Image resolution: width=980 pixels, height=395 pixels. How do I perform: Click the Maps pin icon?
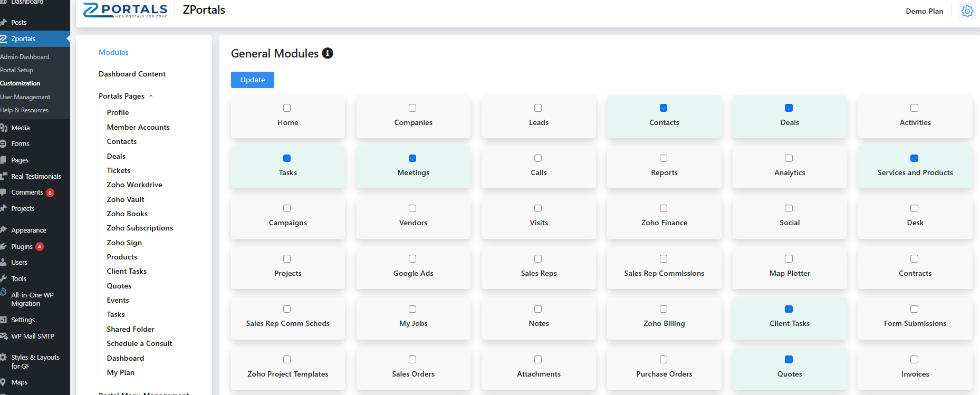[4, 382]
